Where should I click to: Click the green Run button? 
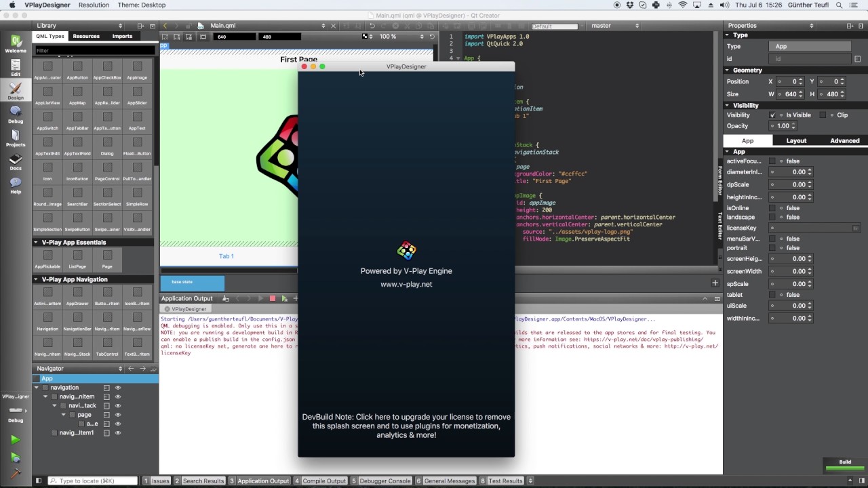[15, 440]
